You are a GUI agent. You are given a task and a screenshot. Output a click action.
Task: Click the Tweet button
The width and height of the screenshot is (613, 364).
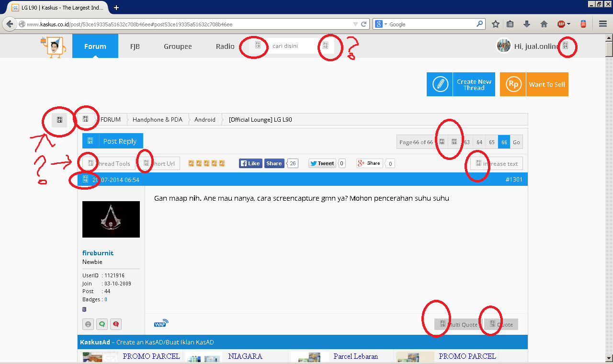322,163
